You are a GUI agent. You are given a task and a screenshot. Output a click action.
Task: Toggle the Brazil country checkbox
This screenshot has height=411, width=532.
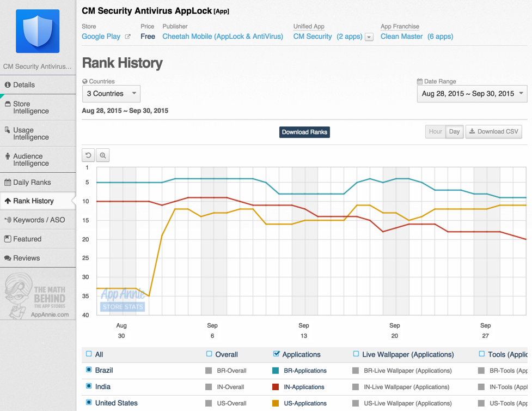tap(89, 370)
